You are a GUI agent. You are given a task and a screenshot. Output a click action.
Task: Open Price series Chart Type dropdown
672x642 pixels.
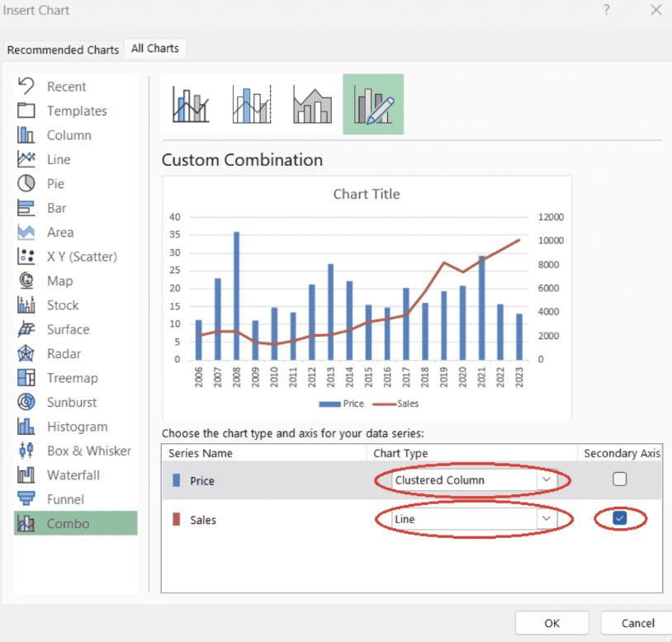point(546,480)
